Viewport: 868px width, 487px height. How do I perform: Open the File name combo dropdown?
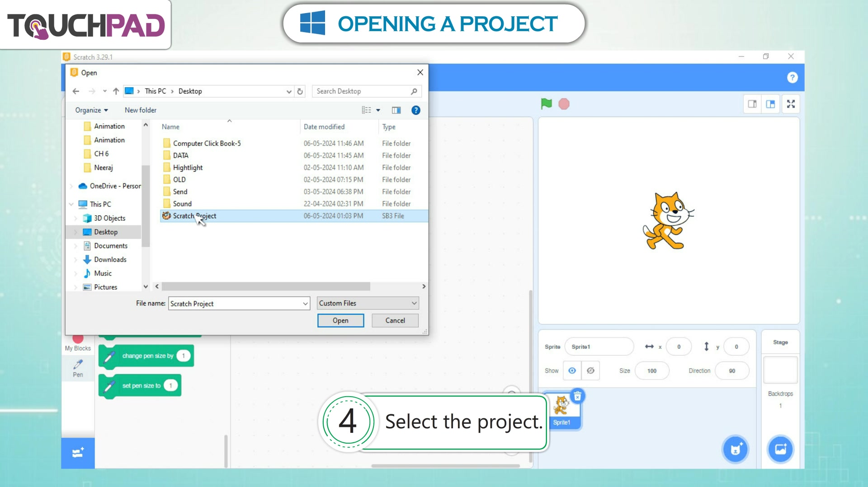click(306, 304)
